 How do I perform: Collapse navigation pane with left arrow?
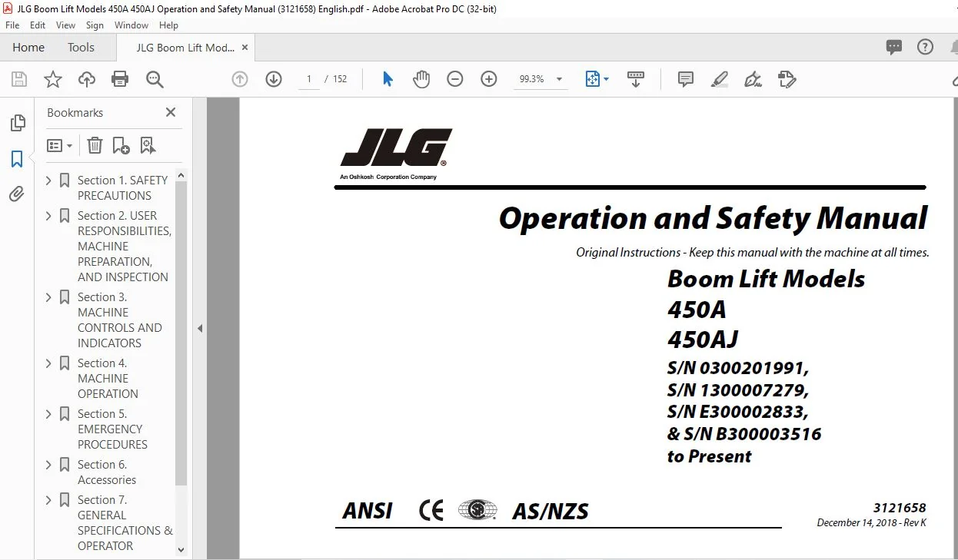point(200,329)
